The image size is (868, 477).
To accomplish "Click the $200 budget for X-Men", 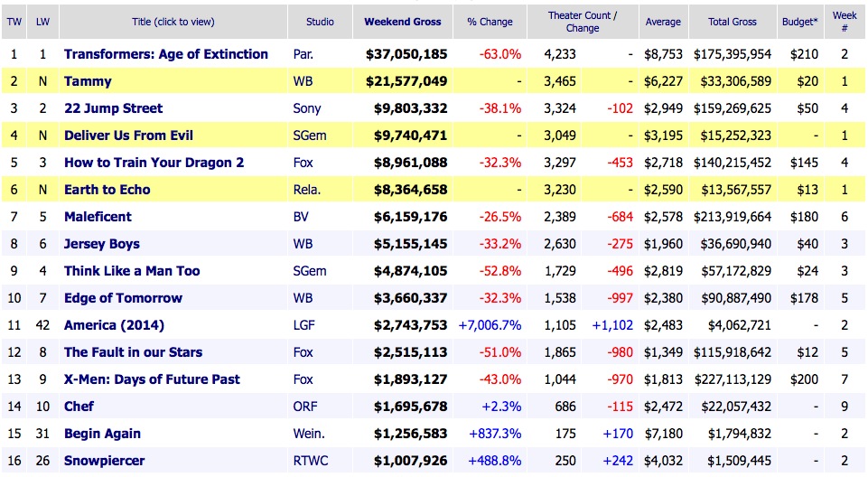I will [805, 379].
